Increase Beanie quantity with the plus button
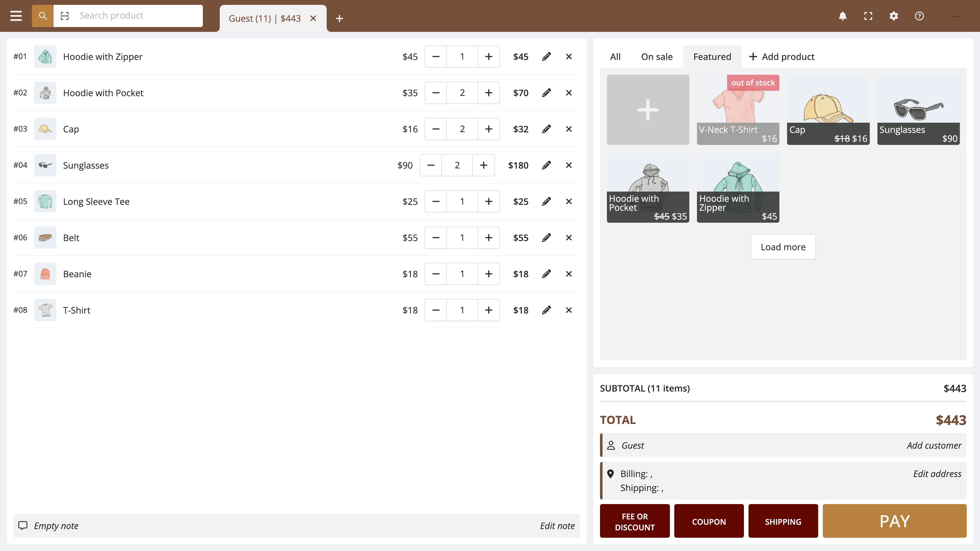 [488, 274]
